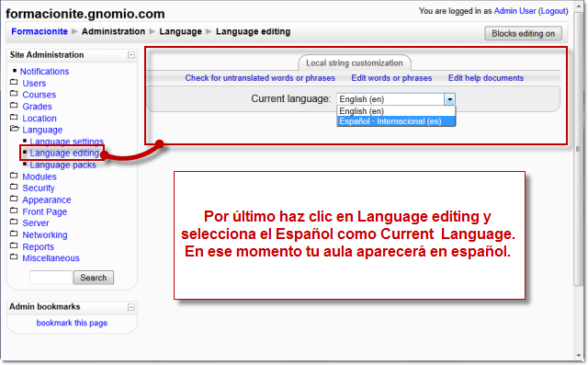Click the folder icon beside Miscellaneous
Viewport: 588px width, 365px height.
pos(14,257)
